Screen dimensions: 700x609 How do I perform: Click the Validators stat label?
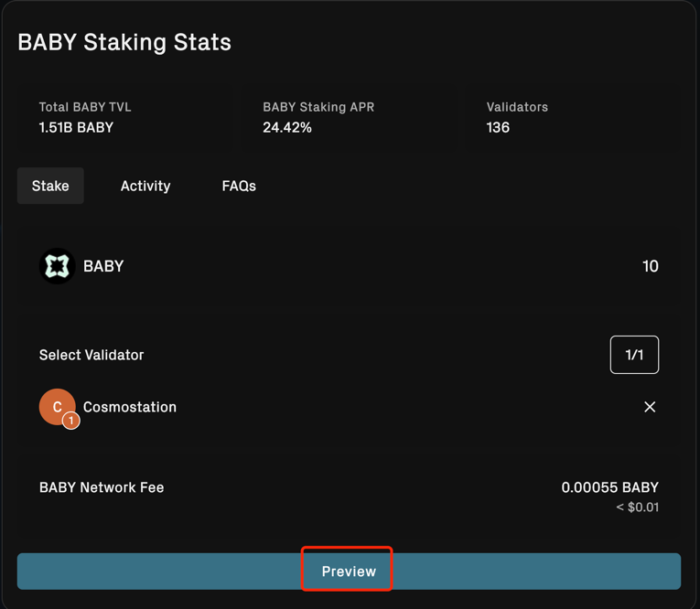[517, 107]
